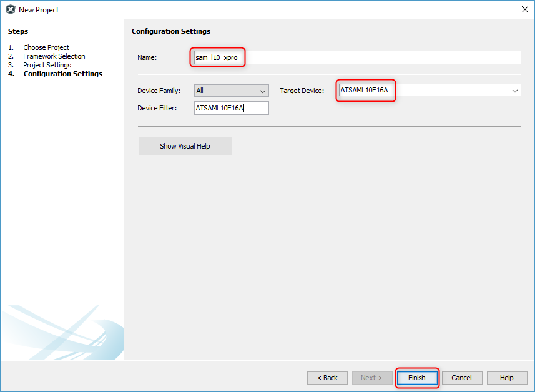
Task: Select step 2 Framework Selection in Steps list
Action: click(54, 56)
